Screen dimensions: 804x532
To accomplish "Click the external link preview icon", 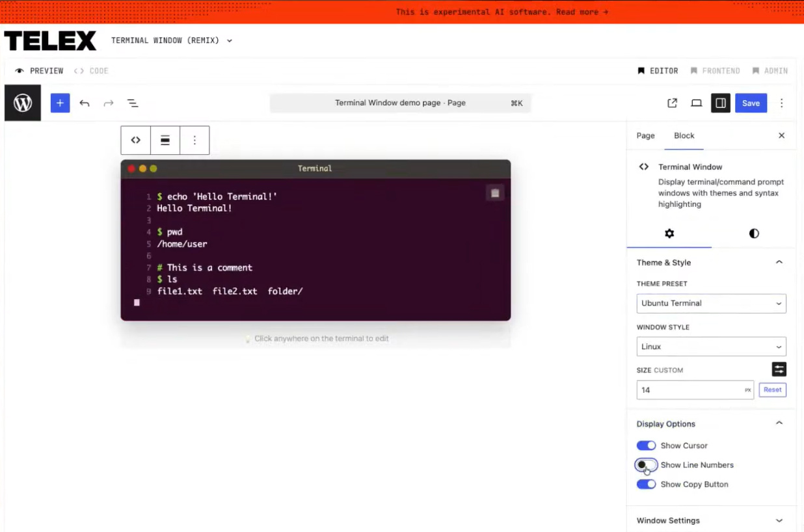I will coord(672,103).
